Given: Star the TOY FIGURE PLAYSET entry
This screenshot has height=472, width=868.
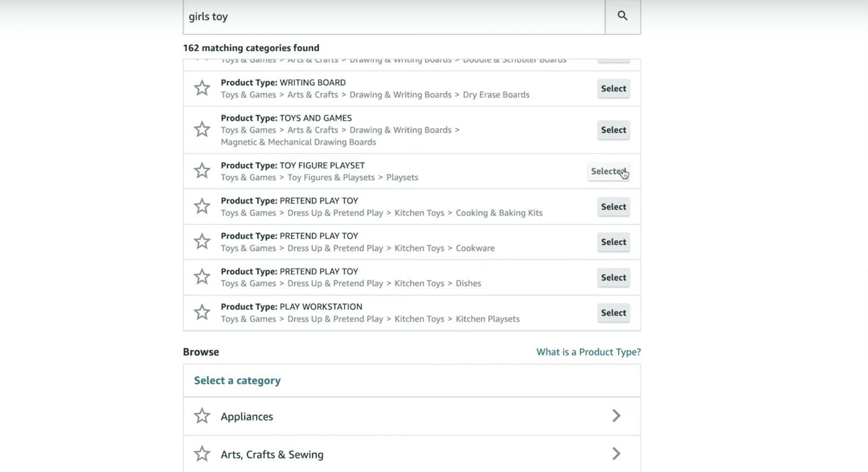Looking at the screenshot, I should click(202, 171).
